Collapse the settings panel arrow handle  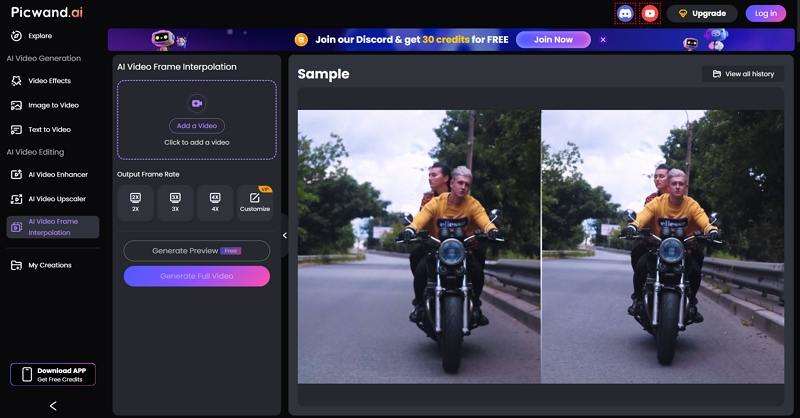[x=285, y=235]
